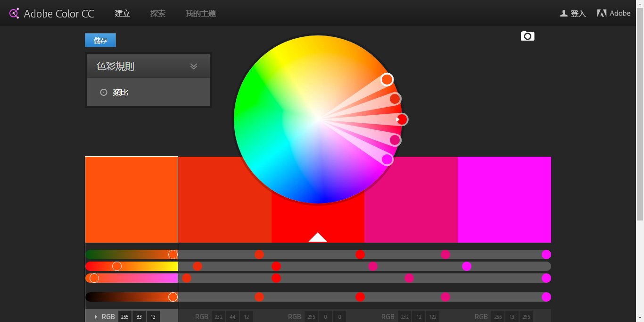Select the 類比 color rule option
This screenshot has width=644, height=322.
point(121,93)
